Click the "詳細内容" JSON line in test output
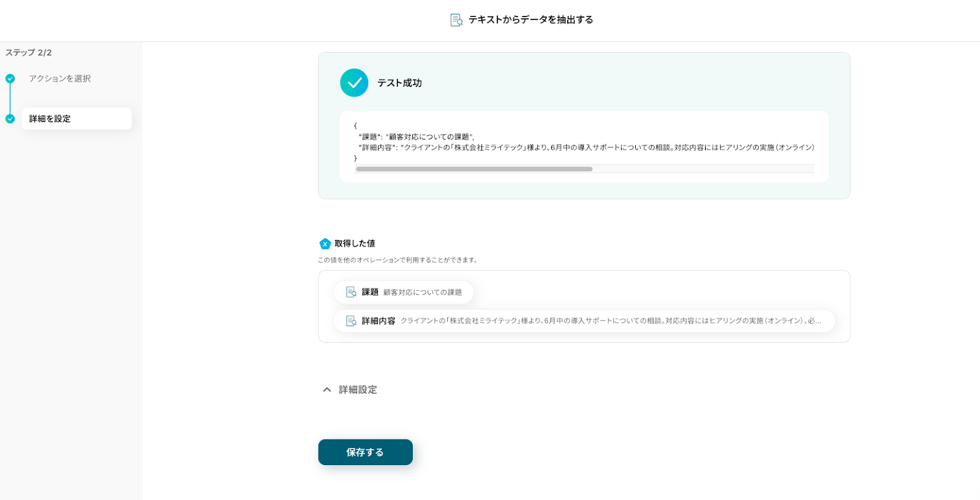 tap(586, 147)
